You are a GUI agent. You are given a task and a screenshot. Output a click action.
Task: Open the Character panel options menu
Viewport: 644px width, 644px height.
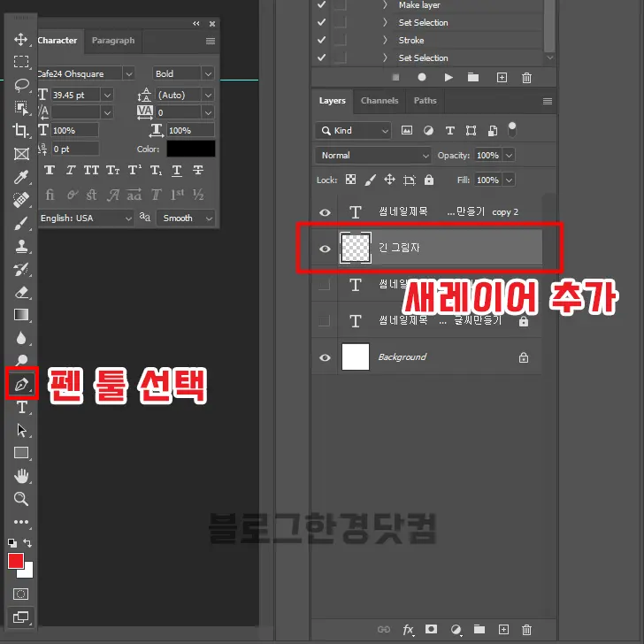211,41
